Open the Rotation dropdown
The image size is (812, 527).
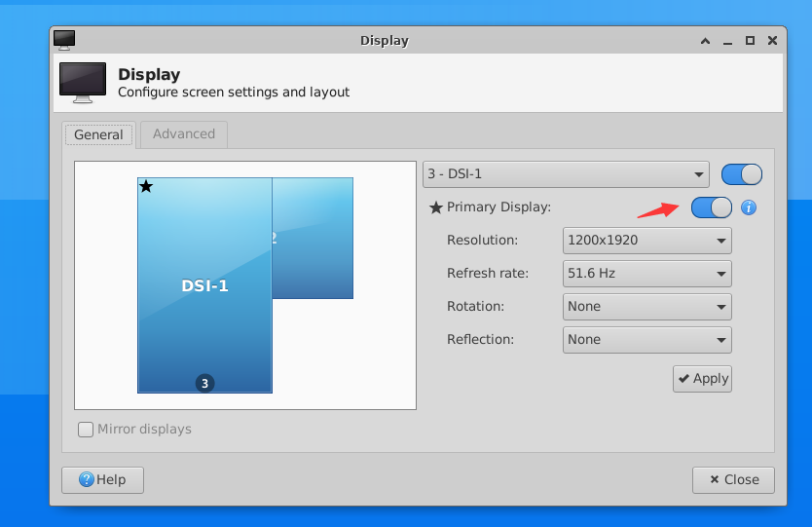(x=646, y=306)
